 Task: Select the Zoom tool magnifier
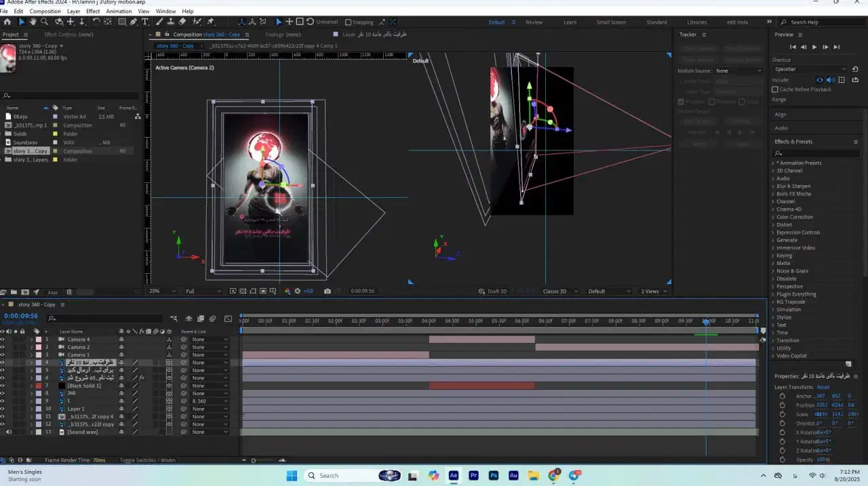tap(44, 22)
